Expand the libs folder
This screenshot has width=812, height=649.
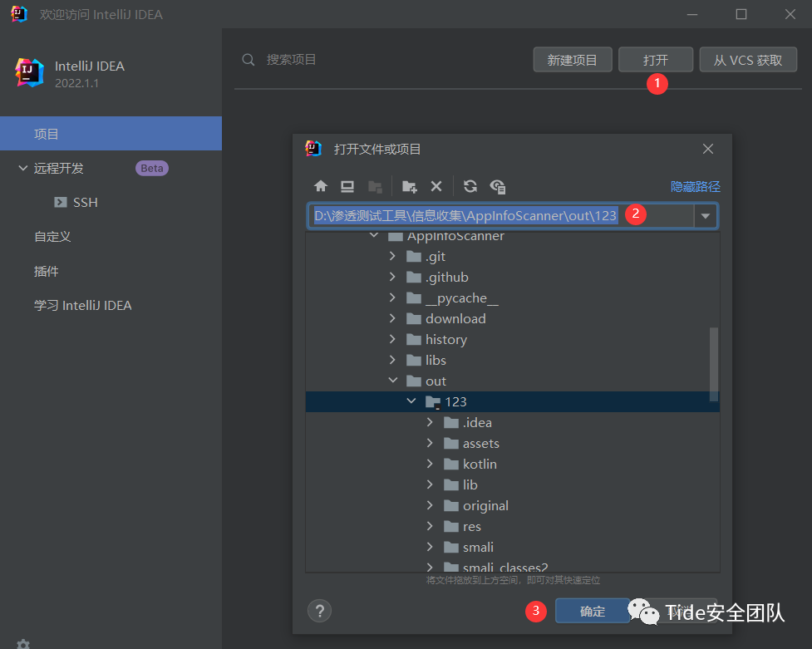(392, 360)
